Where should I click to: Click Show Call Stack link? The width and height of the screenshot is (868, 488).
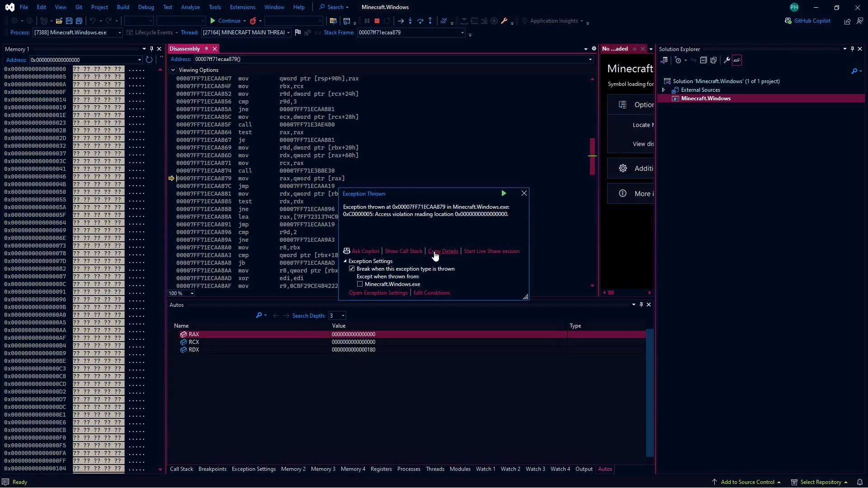(x=403, y=251)
